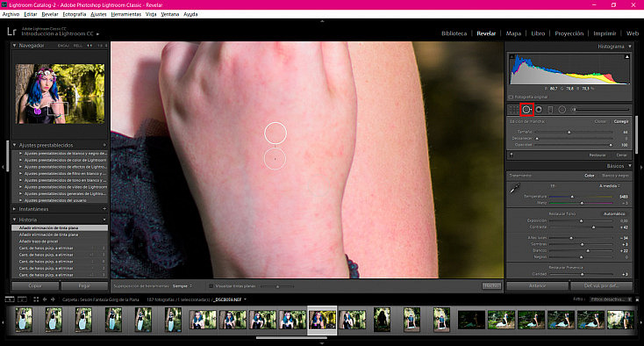Select the crop overlay tool icon
This screenshot has height=346, width=644.
coord(513,110)
